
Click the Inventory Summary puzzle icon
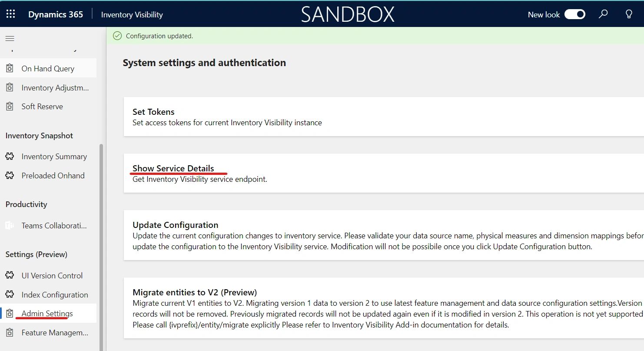point(10,157)
